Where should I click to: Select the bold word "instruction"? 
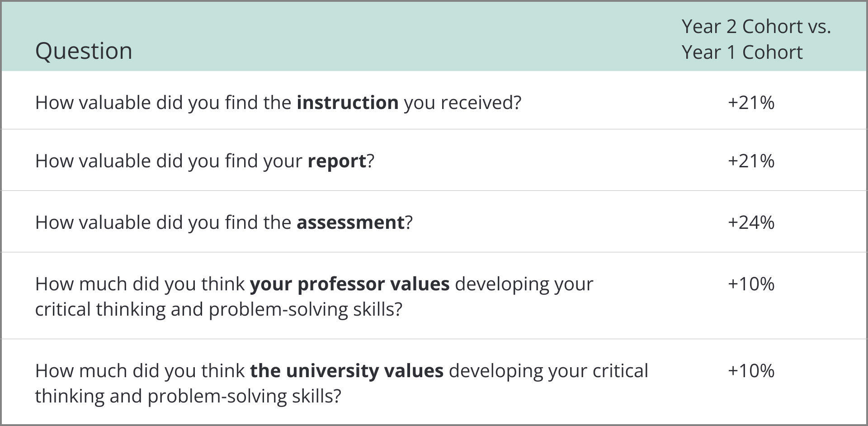pyautogui.click(x=347, y=103)
